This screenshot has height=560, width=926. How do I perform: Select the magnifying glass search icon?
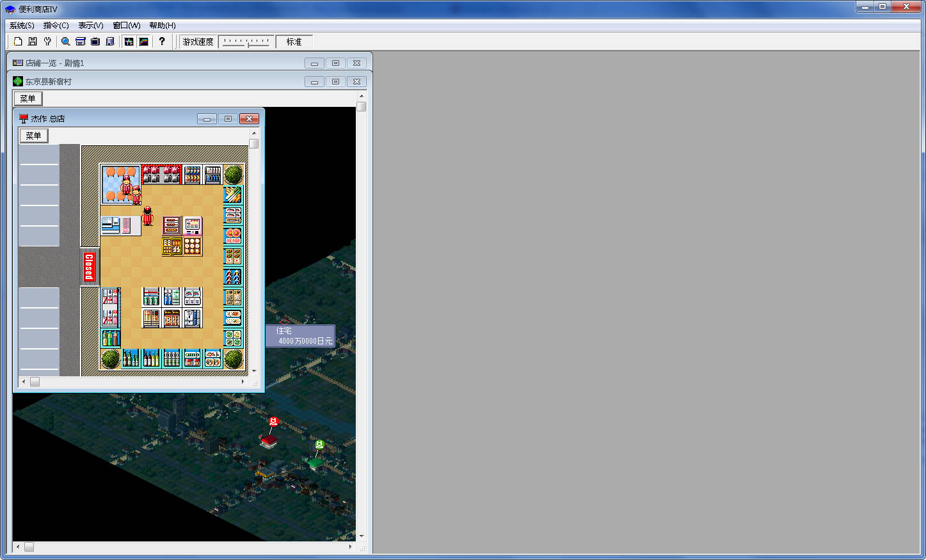coord(65,42)
